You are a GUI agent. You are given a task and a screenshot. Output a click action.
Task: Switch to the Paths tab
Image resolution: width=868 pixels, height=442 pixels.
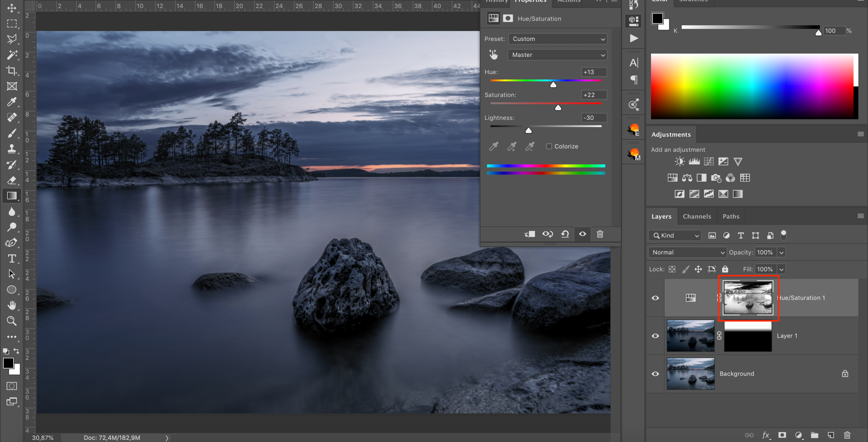731,216
